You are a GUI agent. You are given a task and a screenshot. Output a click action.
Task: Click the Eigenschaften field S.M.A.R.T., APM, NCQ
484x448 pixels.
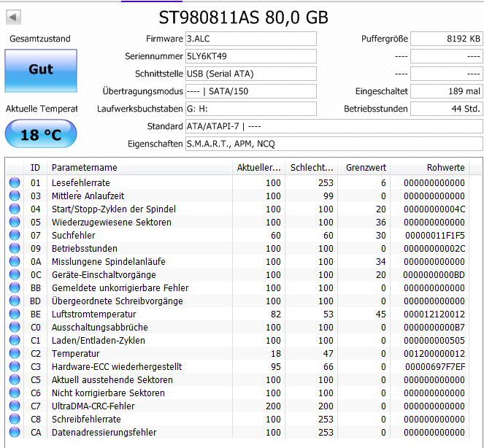(334, 144)
